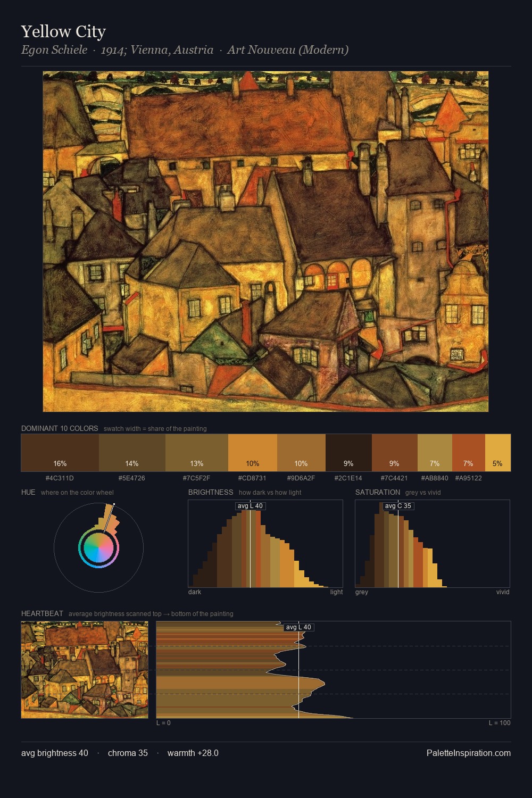Select the #AB8840 hex code text
Screen dimensions: 532x798
[x=434, y=478]
